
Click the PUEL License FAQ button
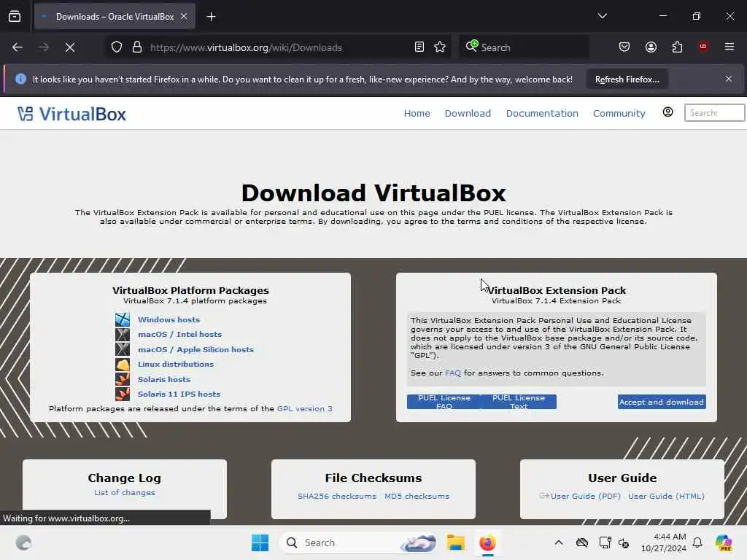[x=444, y=402]
